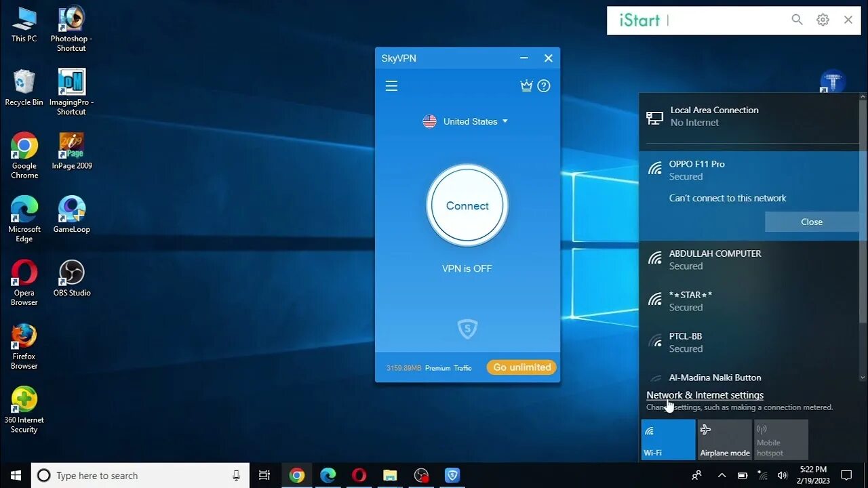
Task: Select the InPage 2009 desktop icon
Action: pyautogui.click(x=71, y=151)
